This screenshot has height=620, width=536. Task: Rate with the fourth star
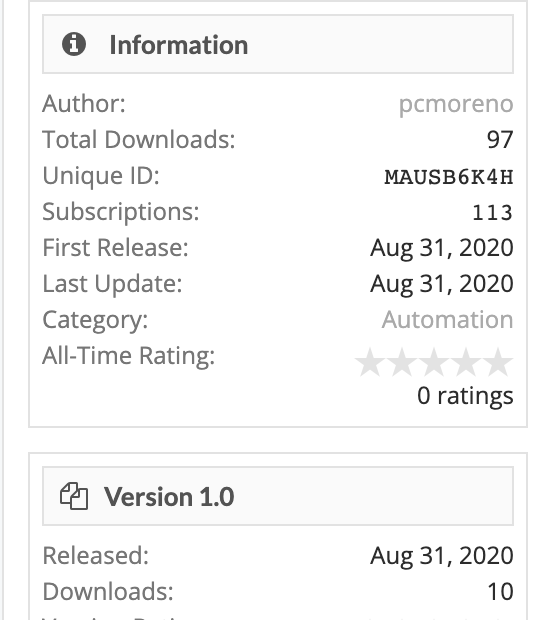466,362
